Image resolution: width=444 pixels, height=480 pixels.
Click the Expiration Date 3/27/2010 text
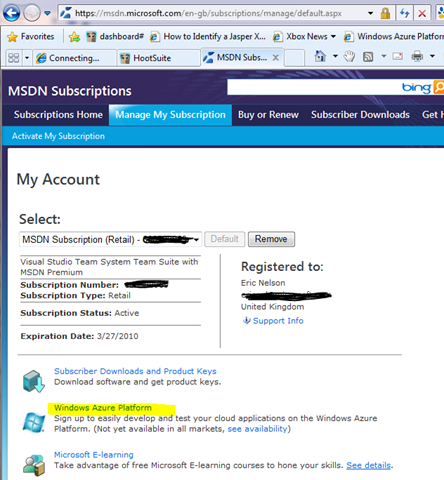click(x=79, y=336)
